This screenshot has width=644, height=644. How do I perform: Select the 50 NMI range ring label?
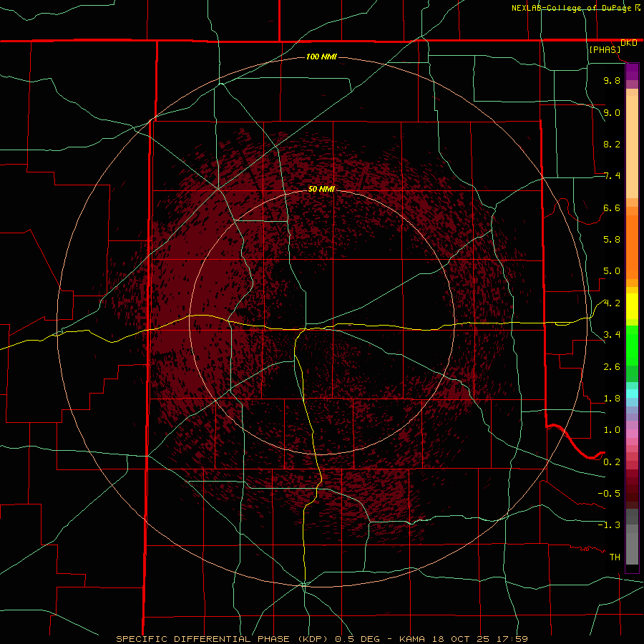[x=321, y=189]
